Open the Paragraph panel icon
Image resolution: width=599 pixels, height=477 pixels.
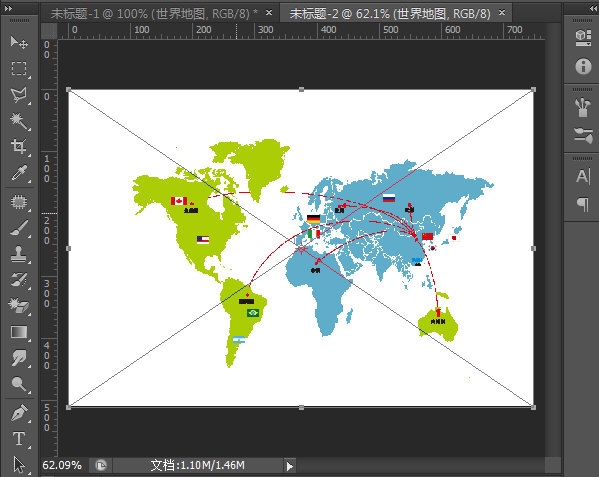pos(583,204)
